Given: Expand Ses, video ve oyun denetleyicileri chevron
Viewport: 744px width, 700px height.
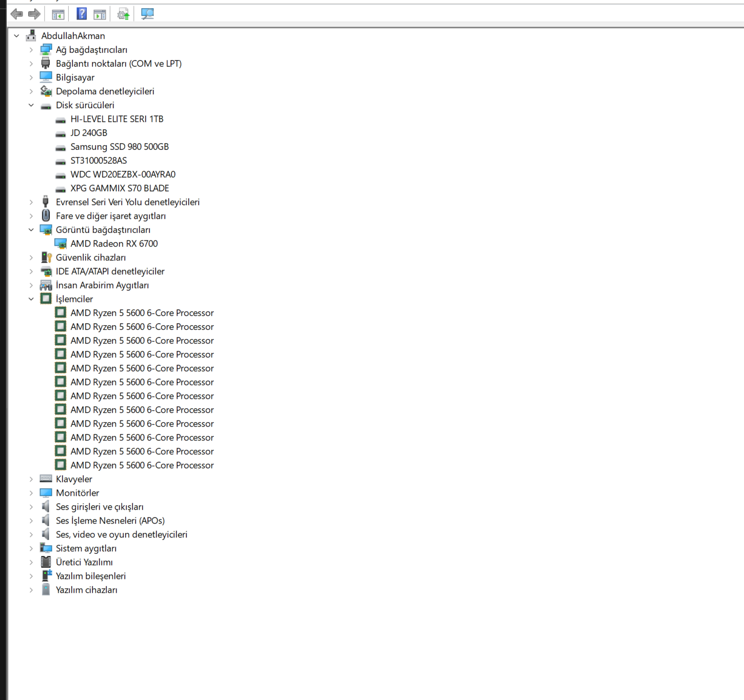Looking at the screenshot, I should [31, 534].
